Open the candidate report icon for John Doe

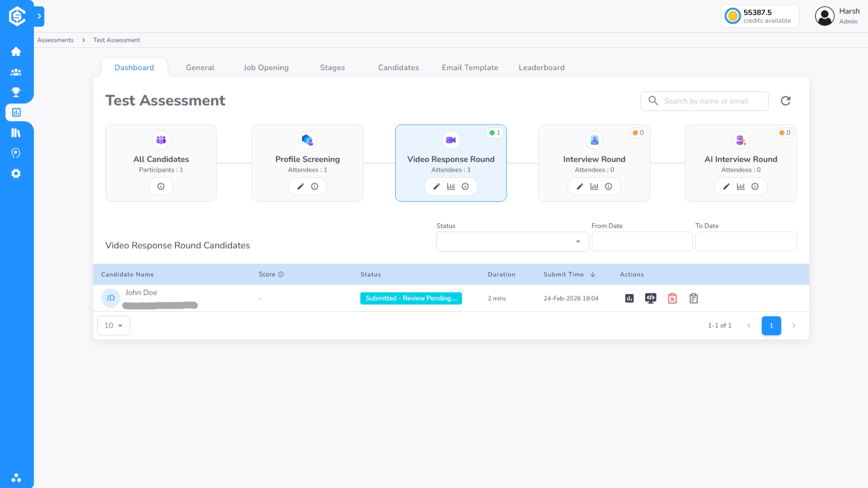629,298
